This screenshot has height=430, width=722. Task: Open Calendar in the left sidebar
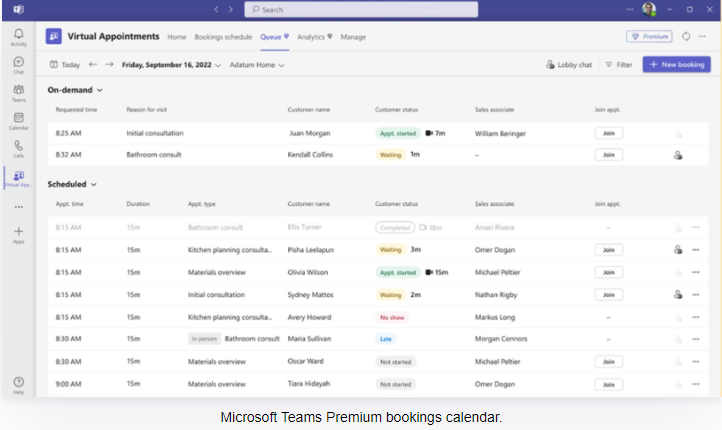coord(18,121)
